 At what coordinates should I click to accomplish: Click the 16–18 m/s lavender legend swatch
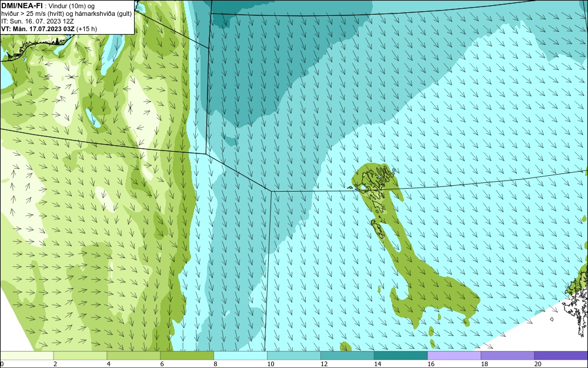(x=454, y=355)
